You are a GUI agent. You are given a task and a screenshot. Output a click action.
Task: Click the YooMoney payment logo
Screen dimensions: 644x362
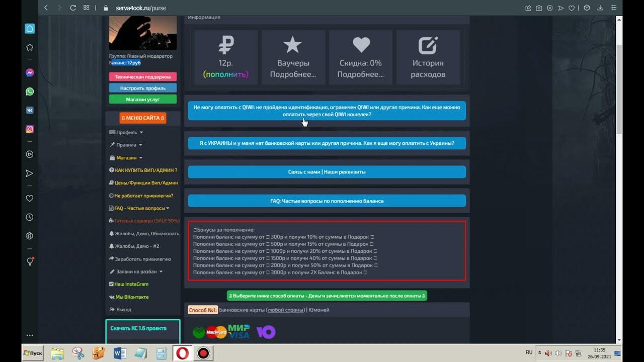click(266, 332)
